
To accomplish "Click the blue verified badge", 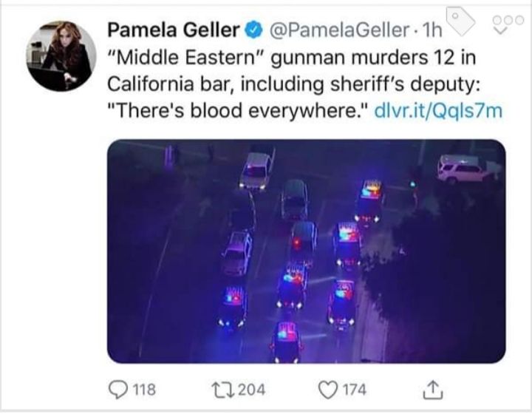I will click(x=253, y=30).
